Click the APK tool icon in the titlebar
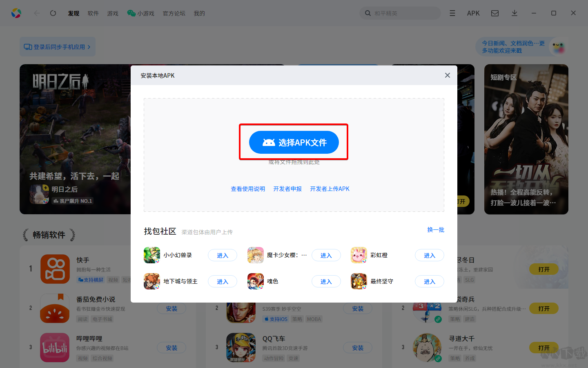This screenshot has width=588, height=368. click(473, 13)
